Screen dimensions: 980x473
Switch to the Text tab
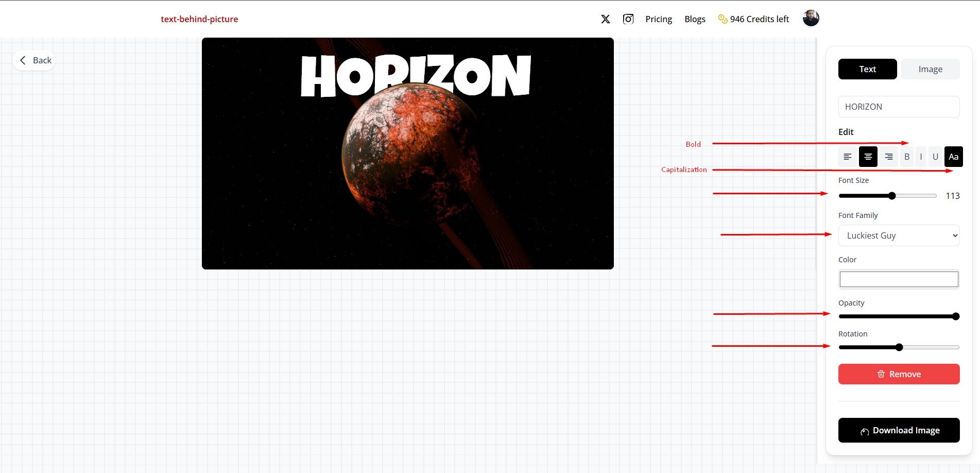(x=867, y=69)
